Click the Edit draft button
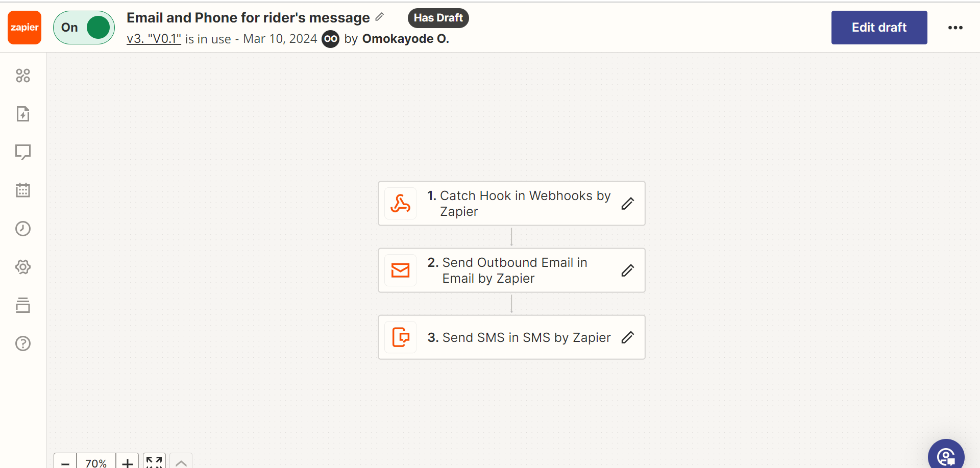The width and height of the screenshot is (980, 468). coord(879,28)
